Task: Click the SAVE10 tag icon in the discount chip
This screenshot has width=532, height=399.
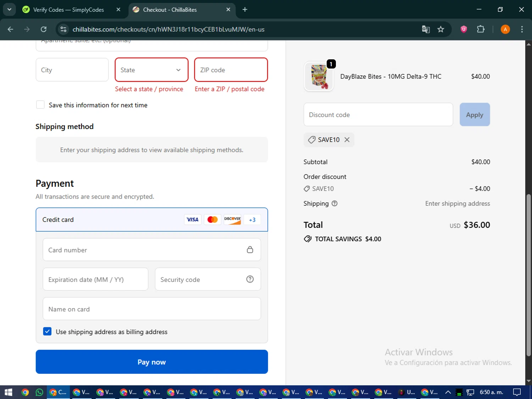Action: [x=312, y=140]
